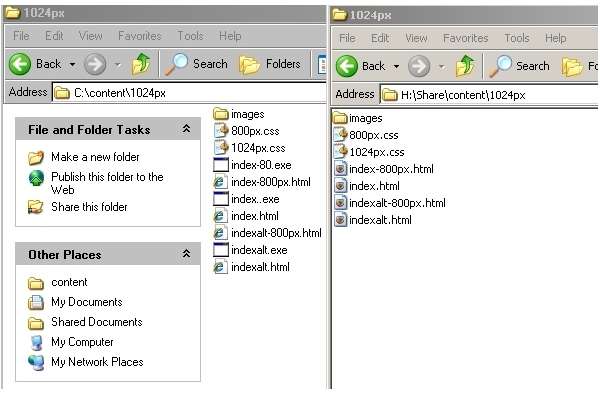Image resolution: width=600 pixels, height=400 pixels.
Task: Click Forward arrow in right window toolbar
Action: (x=419, y=66)
